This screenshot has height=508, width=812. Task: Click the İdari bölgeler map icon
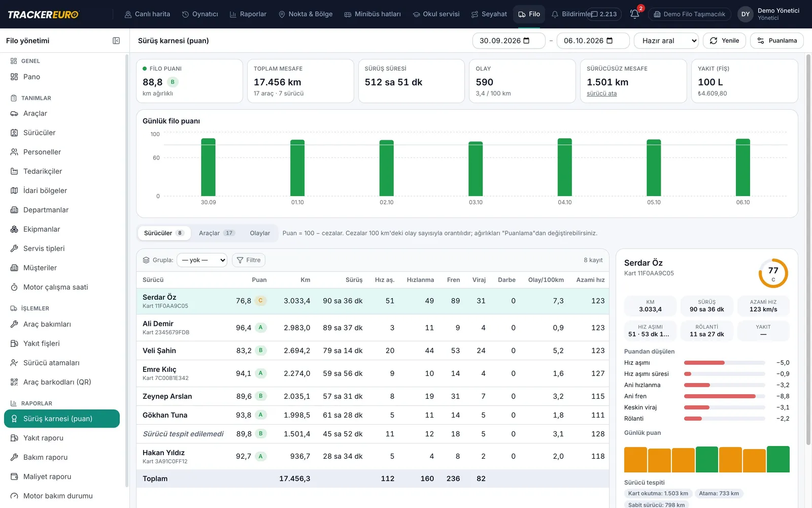click(14, 190)
